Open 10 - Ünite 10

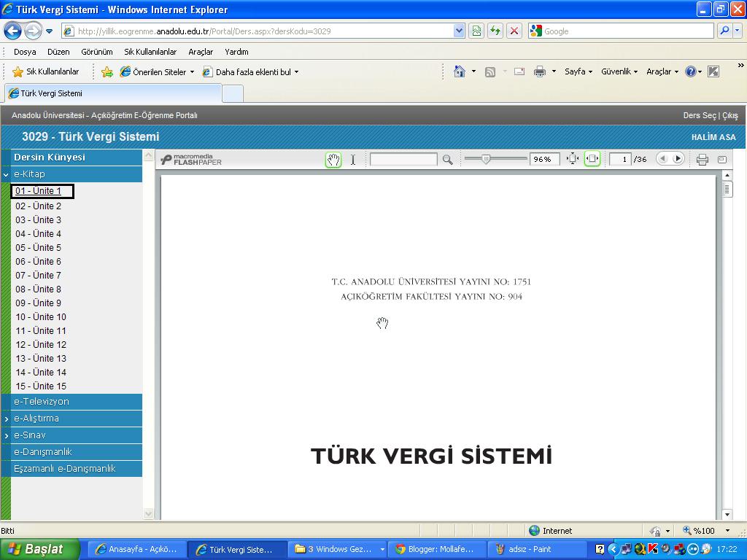click(41, 317)
